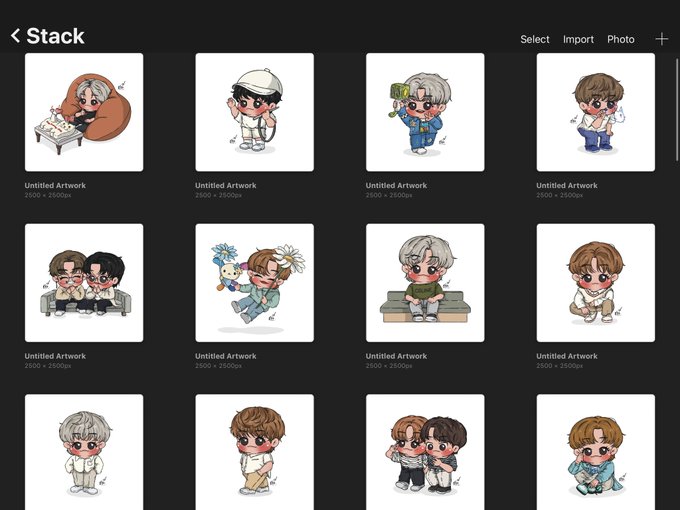The width and height of the screenshot is (680, 510).
Task: Open artwork of brown-haired chibi with small white bunny
Action: (595, 112)
